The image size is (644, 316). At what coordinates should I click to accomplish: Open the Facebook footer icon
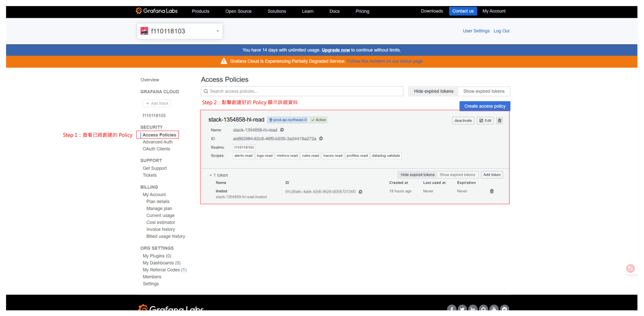click(452, 309)
